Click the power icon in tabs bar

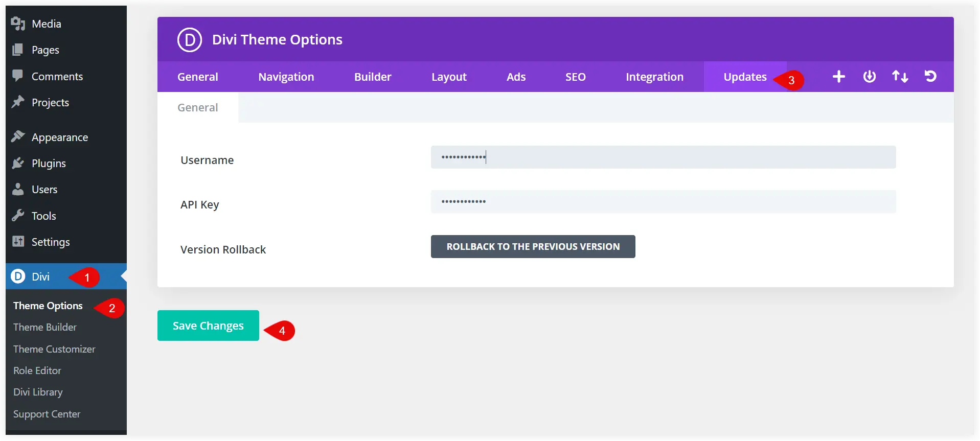869,77
